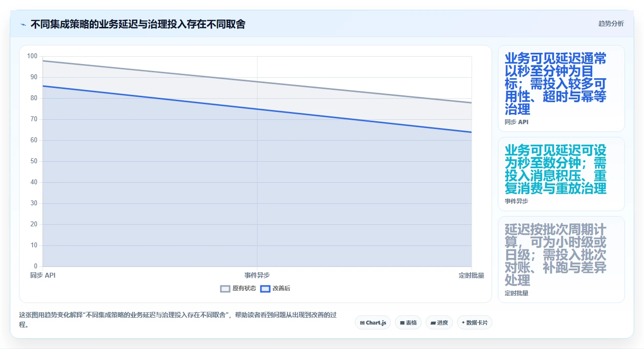Click the y-axis value 100
Image resolution: width=644 pixels, height=349 pixels.
pyautogui.click(x=32, y=56)
